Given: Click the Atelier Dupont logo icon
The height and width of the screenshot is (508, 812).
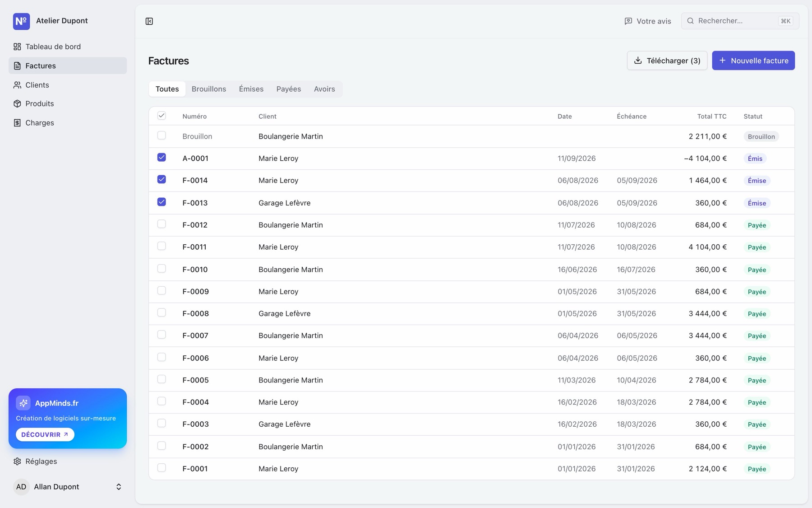Looking at the screenshot, I should pos(21,21).
